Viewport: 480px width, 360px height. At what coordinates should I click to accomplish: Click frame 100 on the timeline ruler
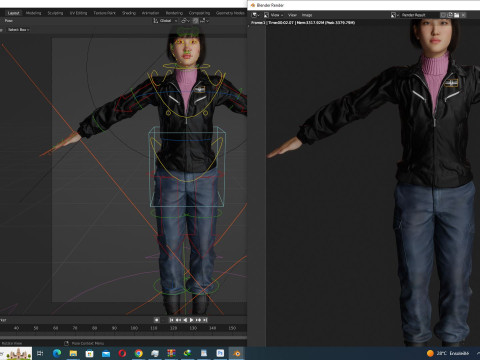point(134,328)
